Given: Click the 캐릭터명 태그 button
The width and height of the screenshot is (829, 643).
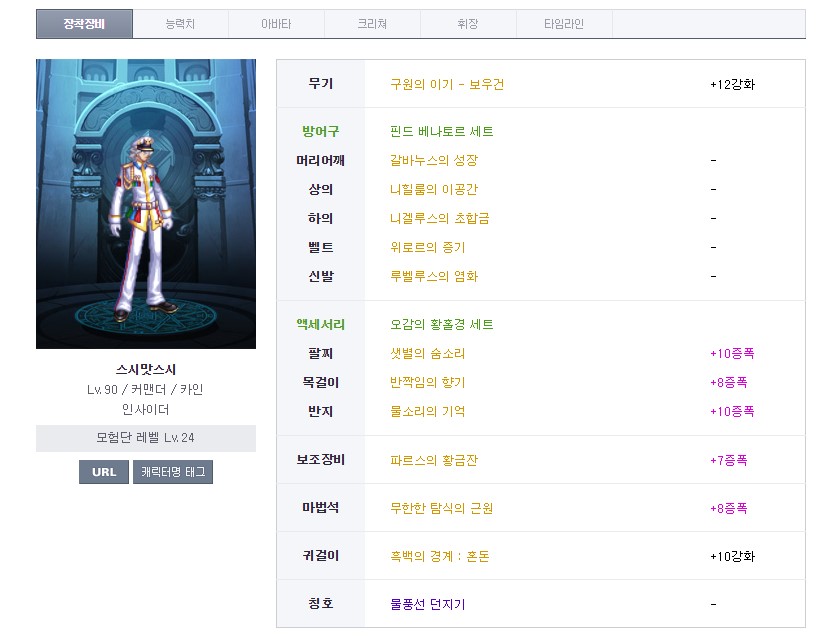Looking at the screenshot, I should point(173,472).
